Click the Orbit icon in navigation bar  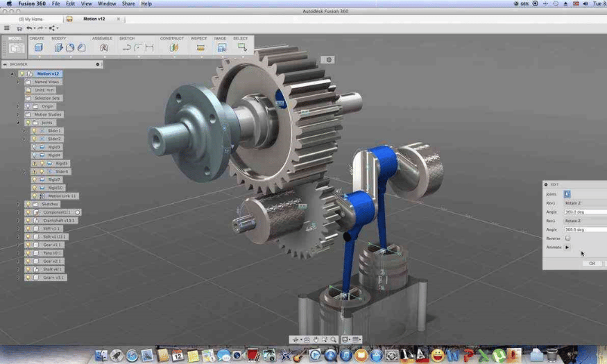click(x=296, y=340)
